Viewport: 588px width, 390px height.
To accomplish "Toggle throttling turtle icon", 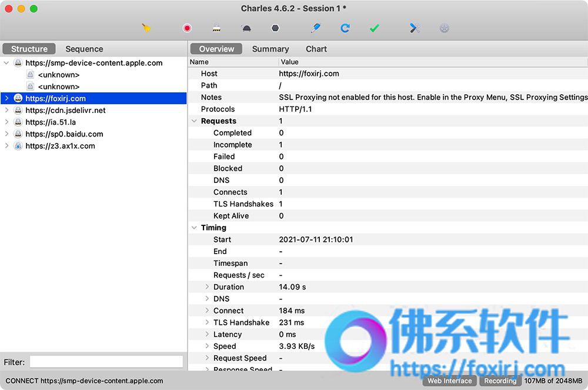I will click(246, 28).
